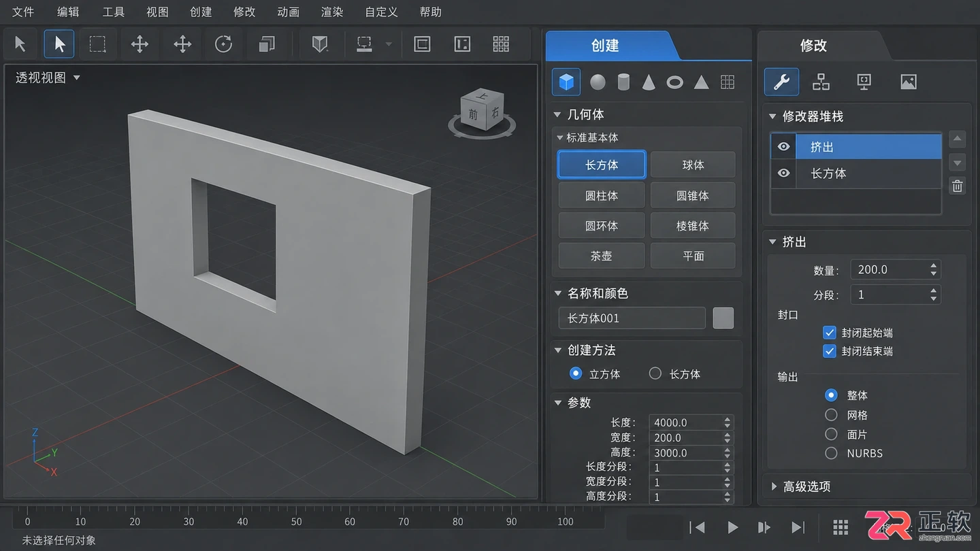Screen dimensions: 980x551
Task: Open the display monitor tab icon
Action: (x=864, y=82)
